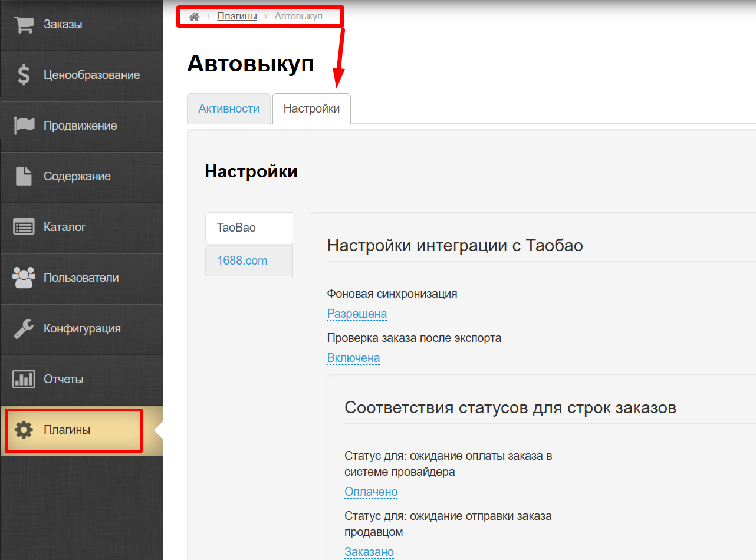Click the flag Продвижение icon
The width and height of the screenshot is (756, 560).
tap(24, 126)
